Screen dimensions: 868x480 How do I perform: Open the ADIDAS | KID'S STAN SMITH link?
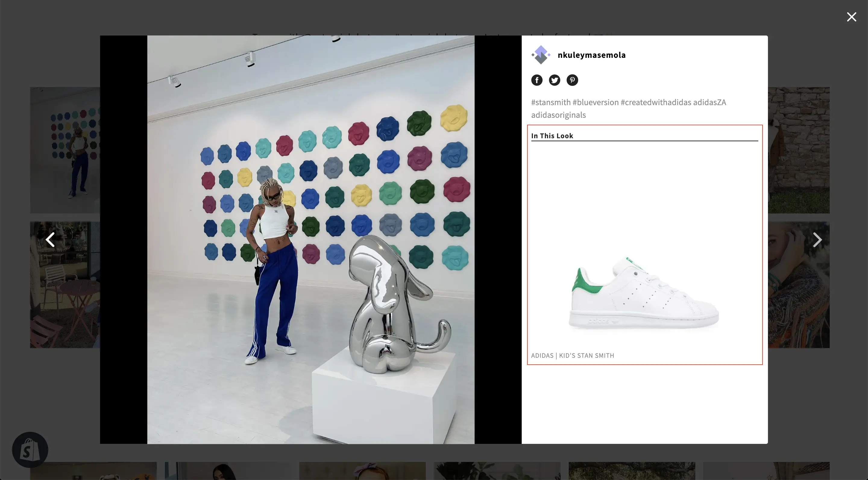click(573, 355)
